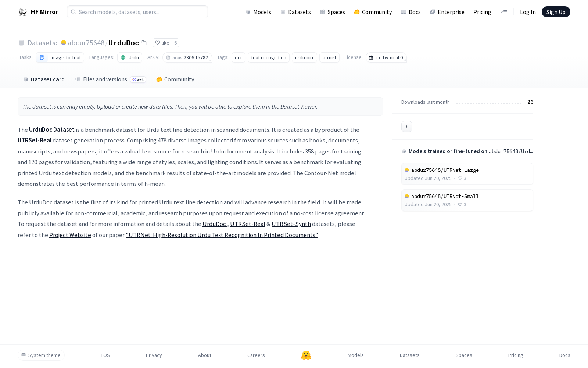
Task: Click the search magnifier icon
Action: click(73, 12)
